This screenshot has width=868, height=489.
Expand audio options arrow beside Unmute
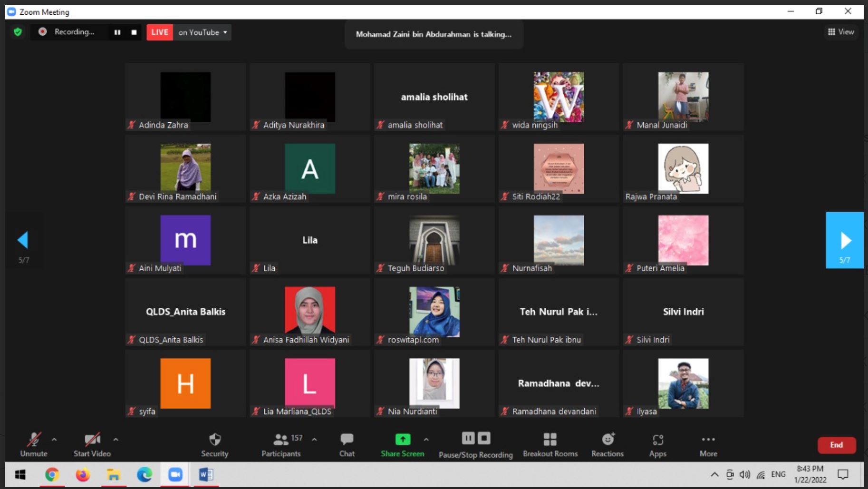click(54, 440)
